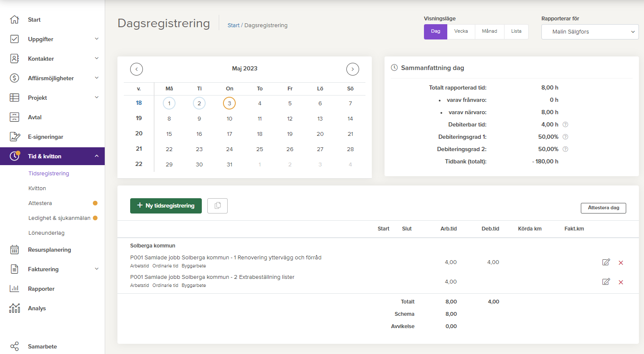The image size is (644, 354).
Task: Switch view mode to Vecka
Action: tap(461, 31)
